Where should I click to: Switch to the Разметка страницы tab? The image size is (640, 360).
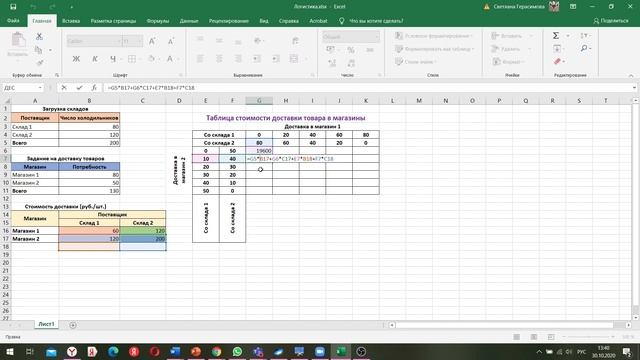click(113, 21)
